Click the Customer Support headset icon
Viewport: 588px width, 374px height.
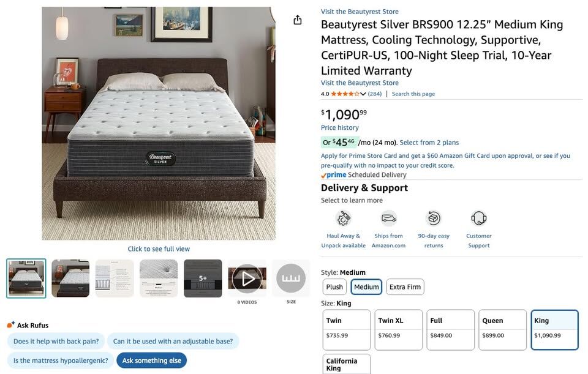click(478, 219)
